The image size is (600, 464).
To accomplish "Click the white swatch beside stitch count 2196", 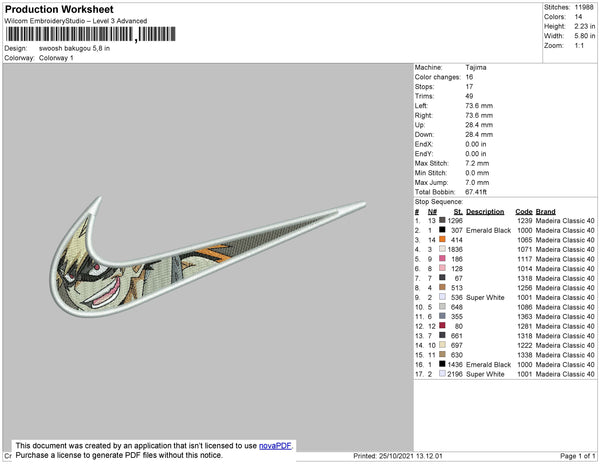I will pos(442,373).
